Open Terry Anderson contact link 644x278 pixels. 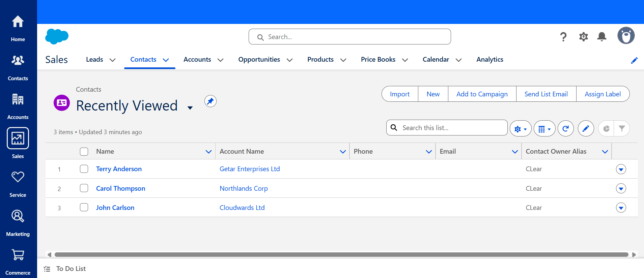119,169
